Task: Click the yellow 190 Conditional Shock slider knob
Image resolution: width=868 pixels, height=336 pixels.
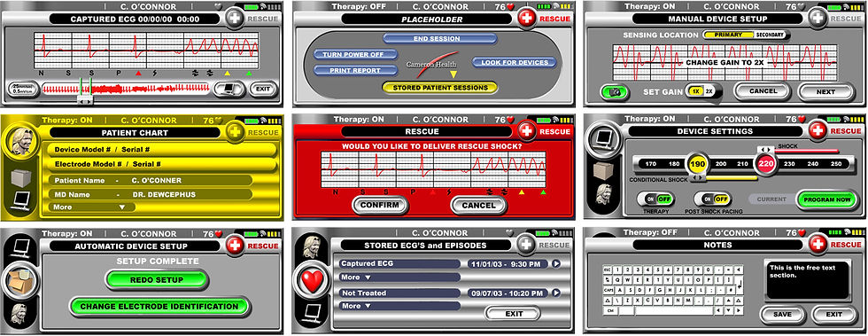Action: [x=698, y=163]
